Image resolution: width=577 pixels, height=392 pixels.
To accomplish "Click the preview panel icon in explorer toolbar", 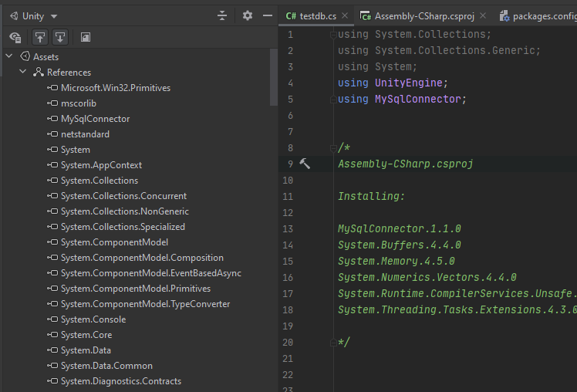I will point(86,37).
